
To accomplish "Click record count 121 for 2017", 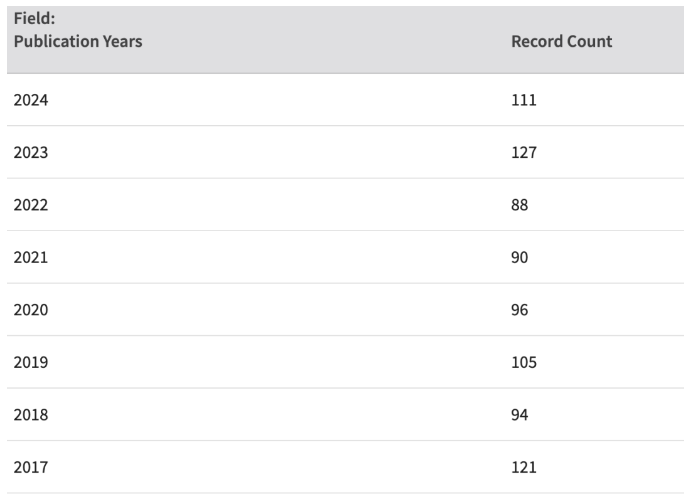I will pyautogui.click(x=524, y=467).
